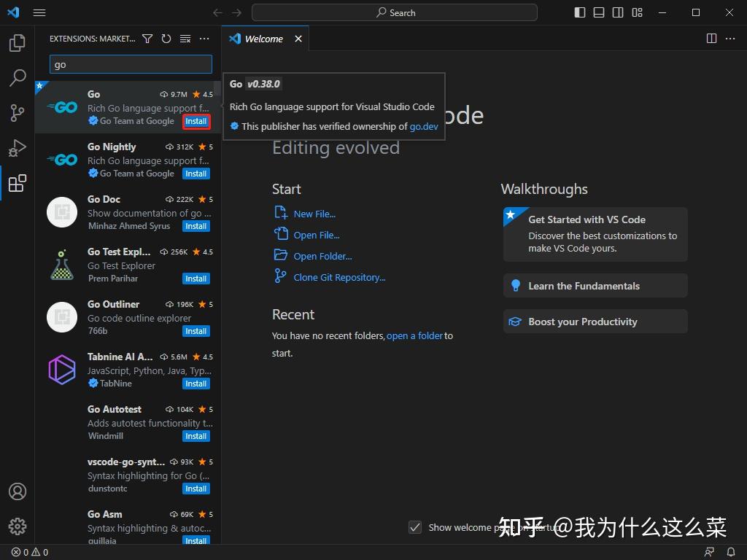Image resolution: width=747 pixels, height=560 pixels.
Task: Open the Explorer view
Action: pyautogui.click(x=18, y=43)
